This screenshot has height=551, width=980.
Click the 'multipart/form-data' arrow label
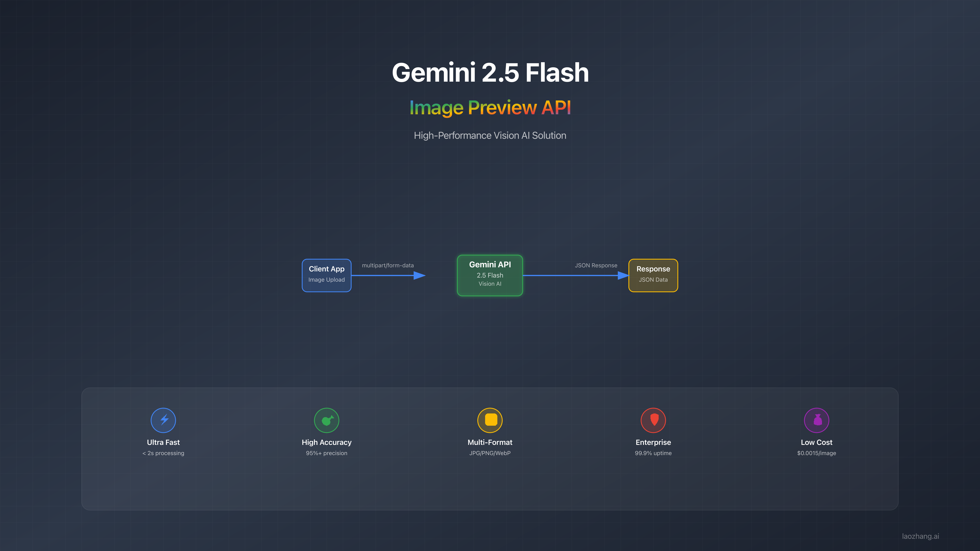click(x=388, y=266)
